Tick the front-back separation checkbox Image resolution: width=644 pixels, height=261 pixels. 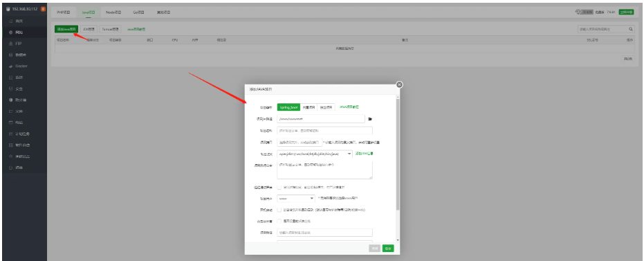pos(279,221)
